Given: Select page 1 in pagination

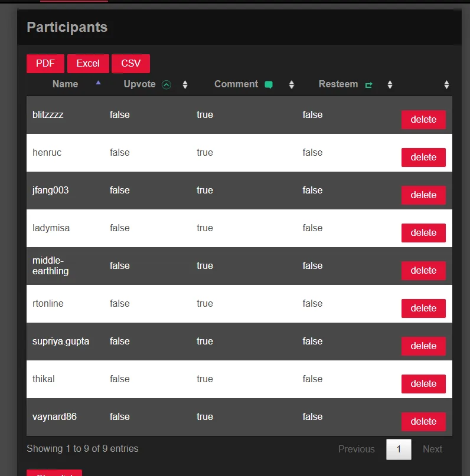Looking at the screenshot, I should click(x=399, y=449).
